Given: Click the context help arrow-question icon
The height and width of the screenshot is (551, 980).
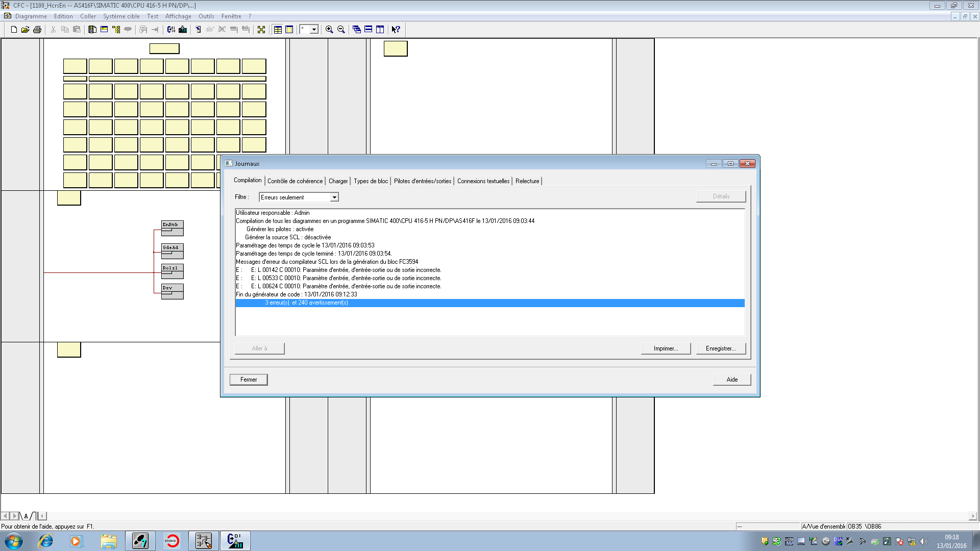Looking at the screenshot, I should 396,30.
